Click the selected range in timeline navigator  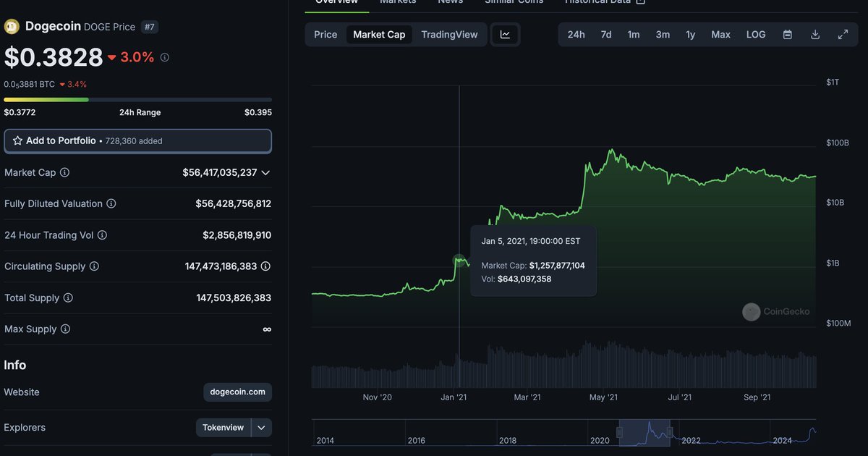tap(644, 432)
